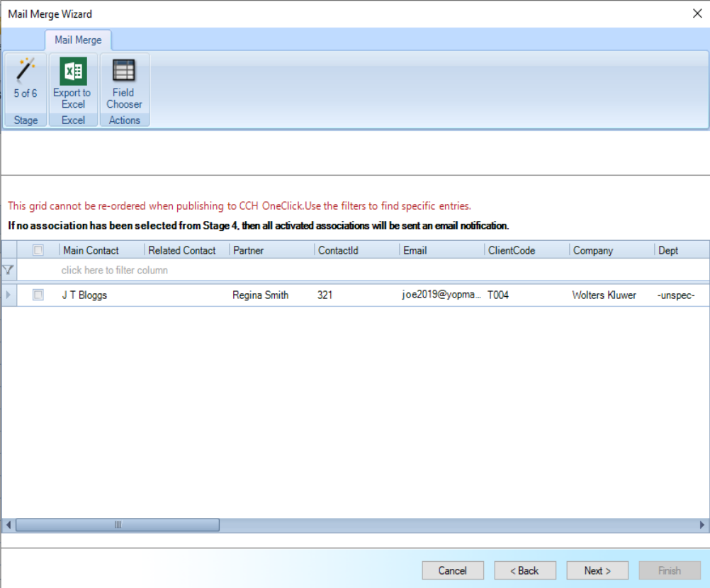Click the Related Contact column header
Viewport: 710px width, 588px height.
tap(186, 250)
